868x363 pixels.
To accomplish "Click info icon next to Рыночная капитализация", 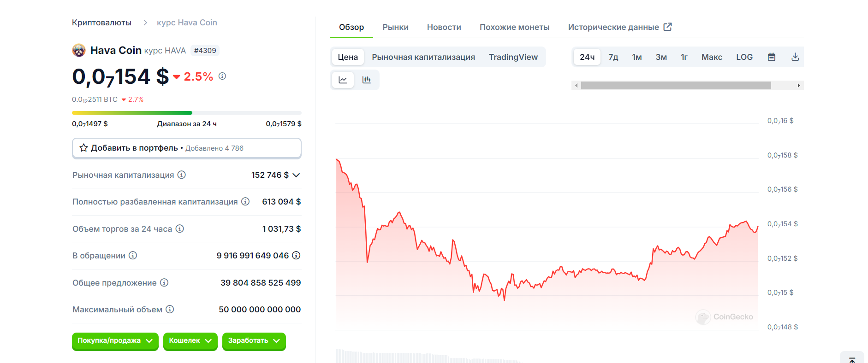I will click(182, 175).
